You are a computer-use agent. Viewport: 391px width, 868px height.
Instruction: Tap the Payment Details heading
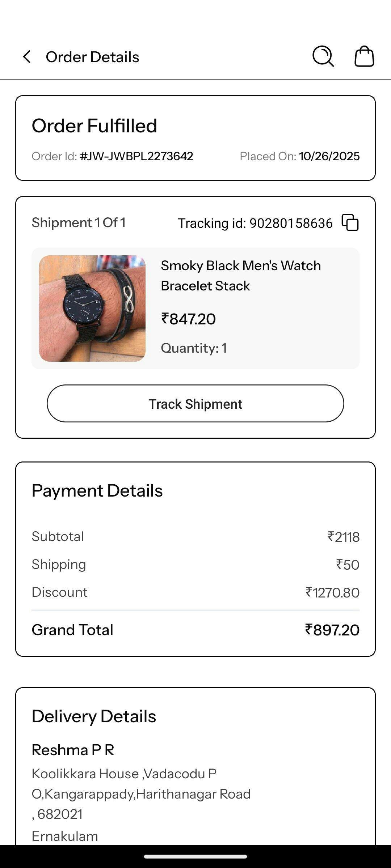click(97, 491)
